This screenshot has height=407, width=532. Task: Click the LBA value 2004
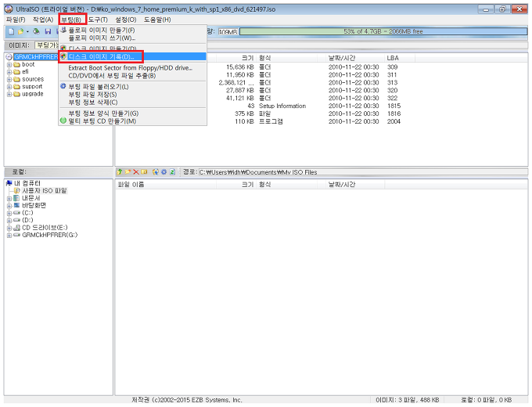pos(394,121)
